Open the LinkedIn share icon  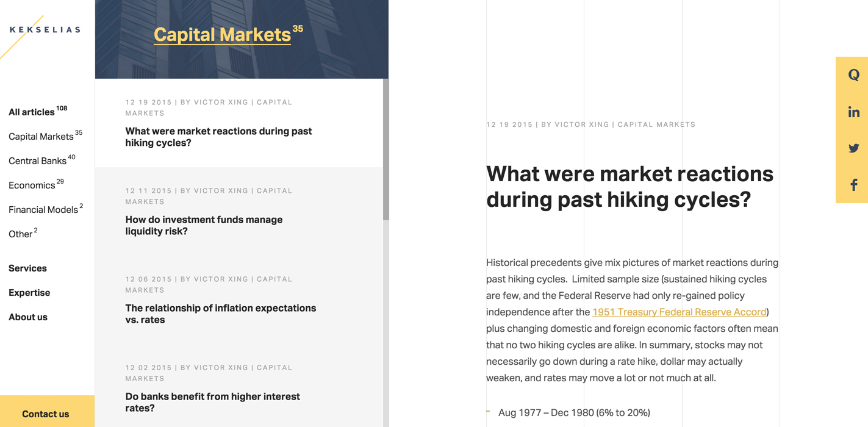pyautogui.click(x=853, y=112)
